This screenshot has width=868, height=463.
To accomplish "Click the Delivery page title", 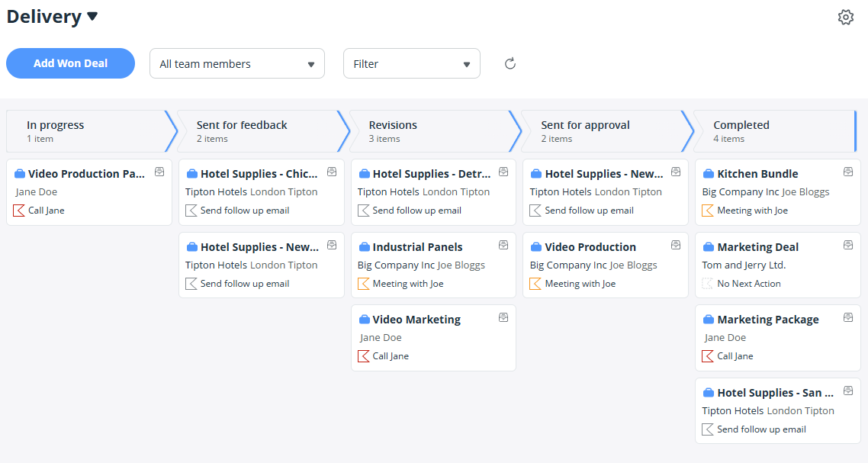I will pyautogui.click(x=44, y=17).
